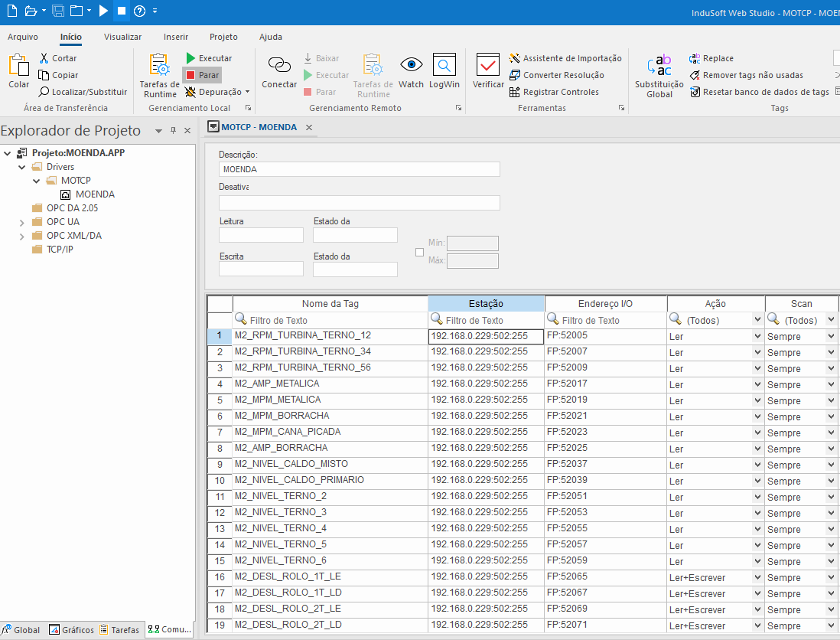Switch to the Tarefas bottom tab
This screenshot has width=840, height=640.
tap(119, 630)
